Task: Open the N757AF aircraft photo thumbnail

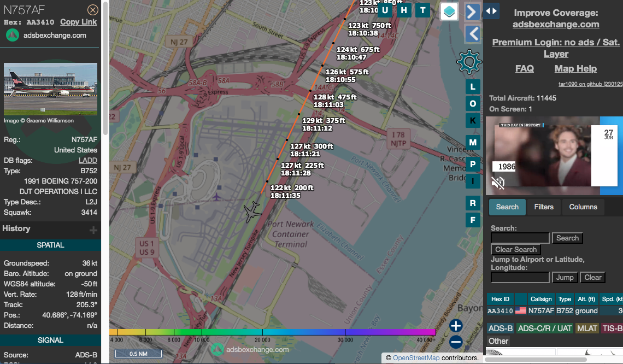Action: point(50,89)
